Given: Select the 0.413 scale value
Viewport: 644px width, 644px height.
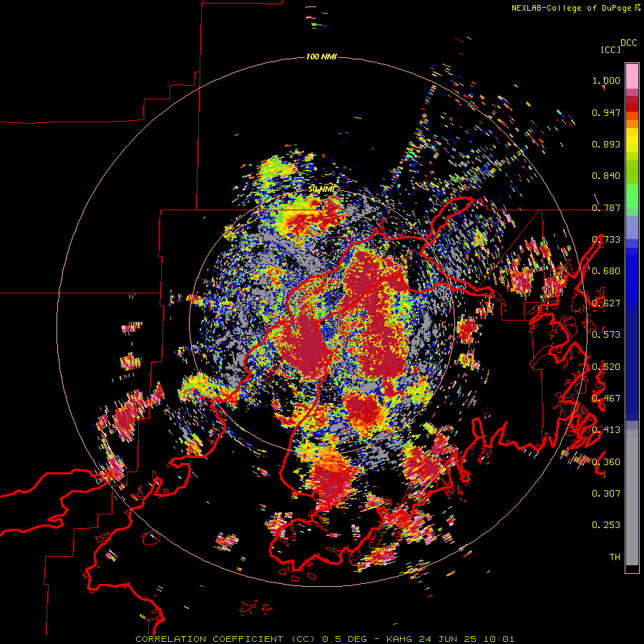Looking at the screenshot, I should 606,430.
